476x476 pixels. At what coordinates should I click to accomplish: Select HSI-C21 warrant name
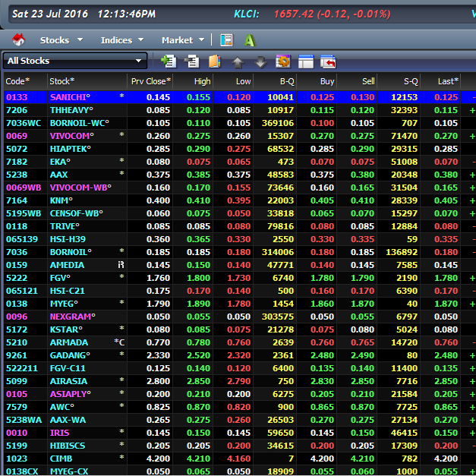[67, 291]
